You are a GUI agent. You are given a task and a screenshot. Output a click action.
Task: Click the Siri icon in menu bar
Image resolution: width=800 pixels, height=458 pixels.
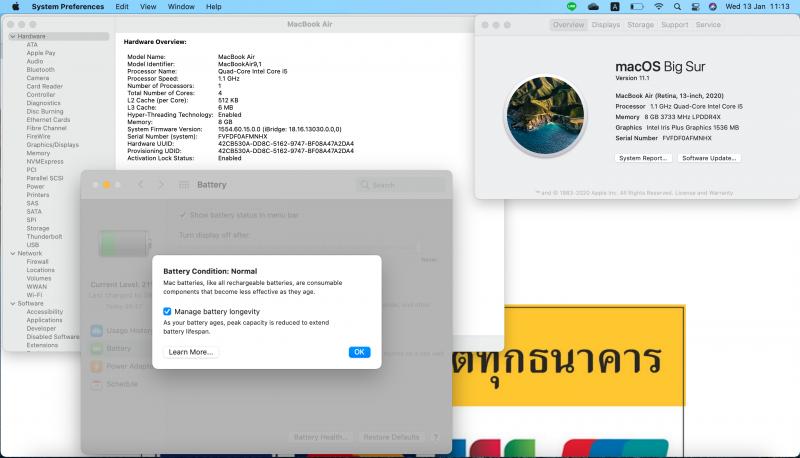[x=713, y=7]
